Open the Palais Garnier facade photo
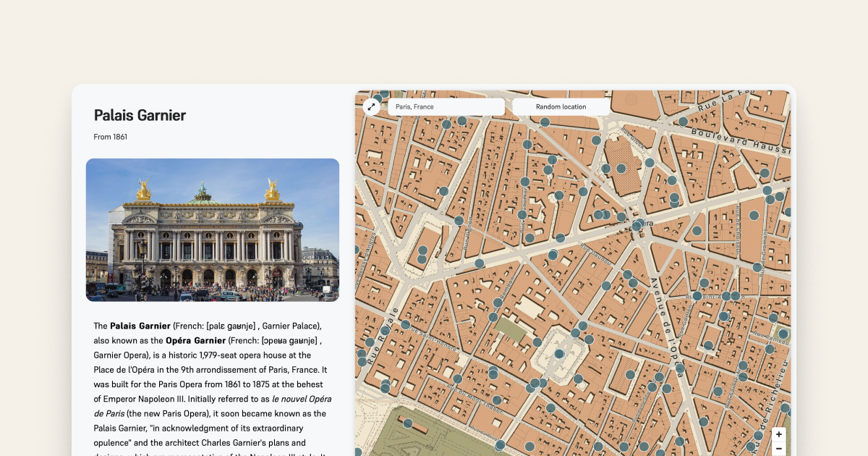This screenshot has width=868, height=456. (x=213, y=229)
